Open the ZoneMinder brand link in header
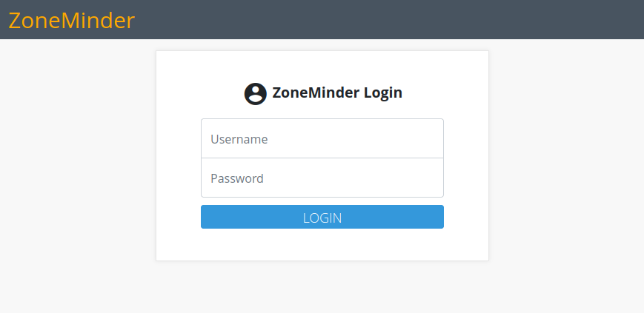Image resolution: width=644 pixels, height=313 pixels. pos(71,20)
